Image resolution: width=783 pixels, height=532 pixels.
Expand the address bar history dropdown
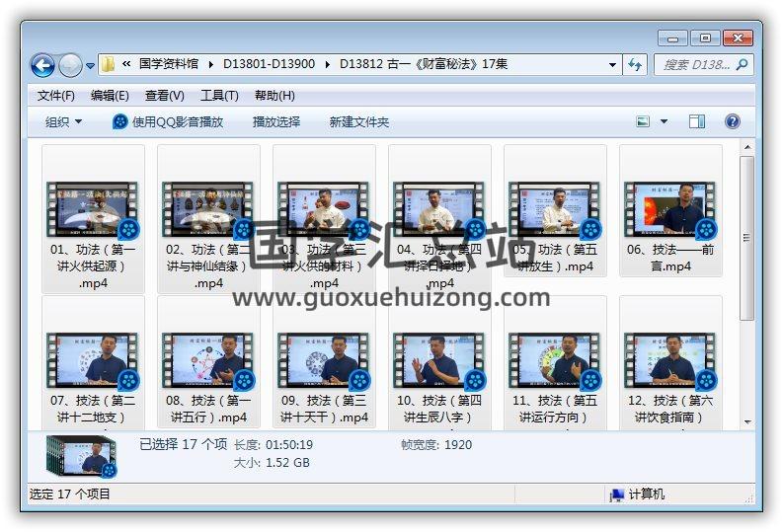[613, 65]
